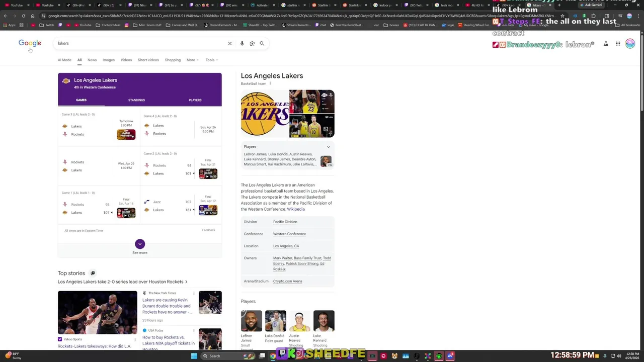Submit search with the magnifier icon
Viewport: 644px width, 362px height.
tap(262, 43)
